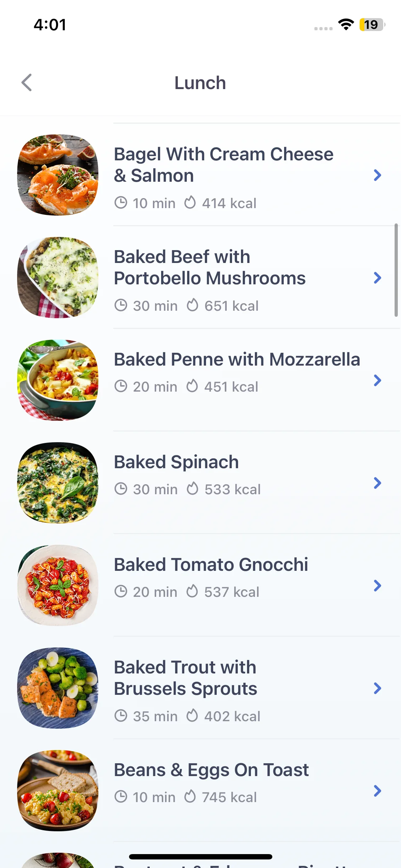401x868 pixels.
Task: Open Baked Tomato Gnocchi chevron arrow
Action: 377,585
